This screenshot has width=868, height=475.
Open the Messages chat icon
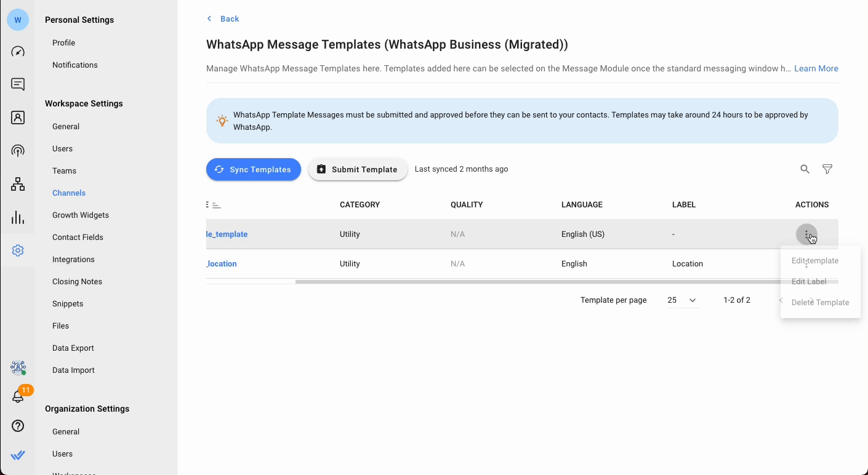[x=18, y=84]
